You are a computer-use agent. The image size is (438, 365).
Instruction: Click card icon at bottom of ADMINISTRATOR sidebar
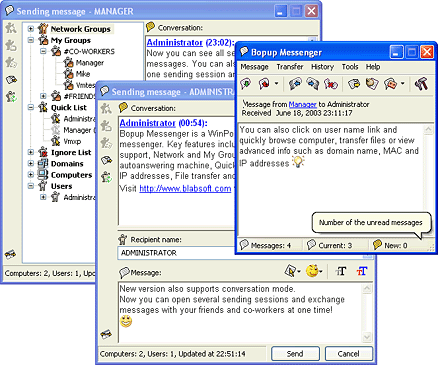106,334
